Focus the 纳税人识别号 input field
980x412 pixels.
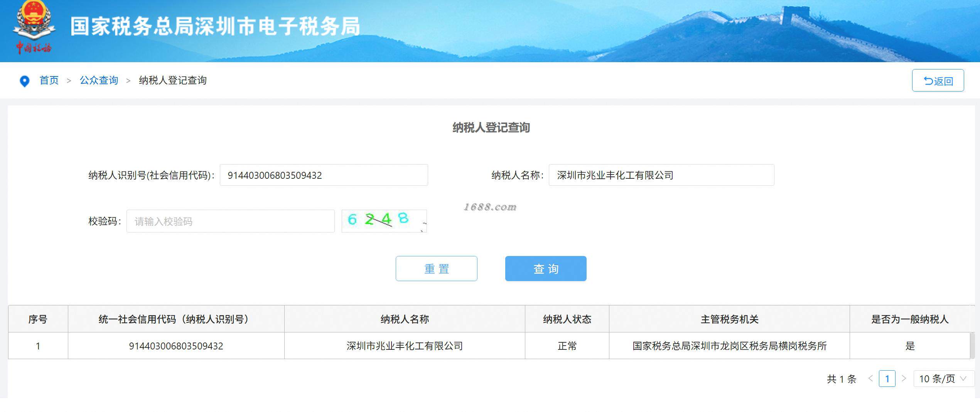click(324, 175)
